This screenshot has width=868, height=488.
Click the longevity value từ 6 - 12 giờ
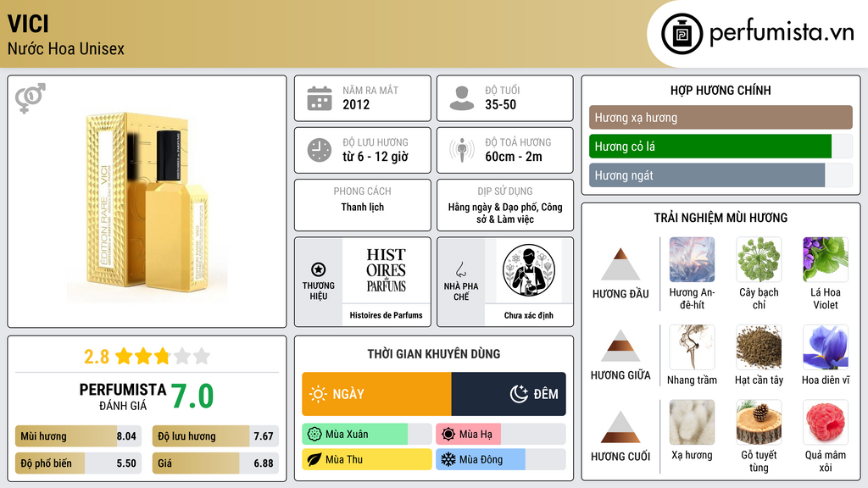(x=375, y=157)
